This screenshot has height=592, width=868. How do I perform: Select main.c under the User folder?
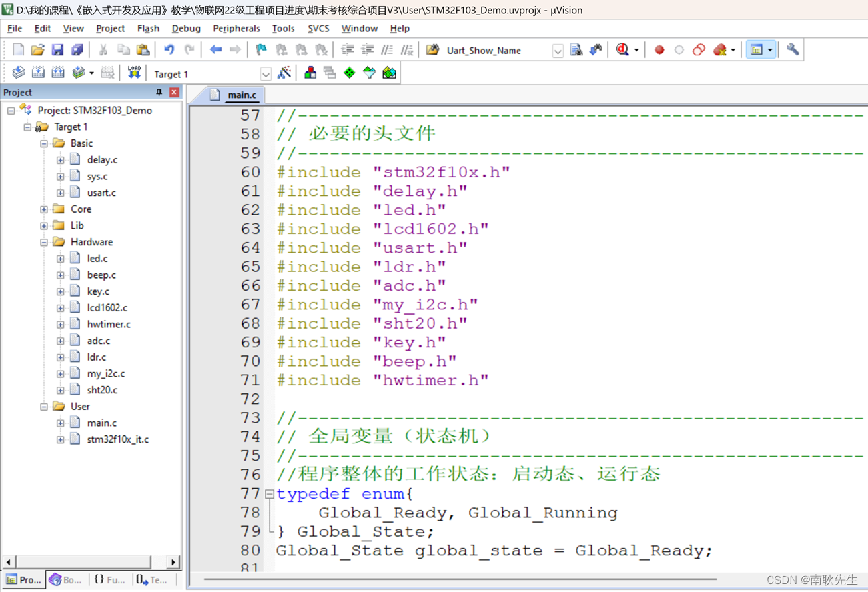[x=101, y=423]
